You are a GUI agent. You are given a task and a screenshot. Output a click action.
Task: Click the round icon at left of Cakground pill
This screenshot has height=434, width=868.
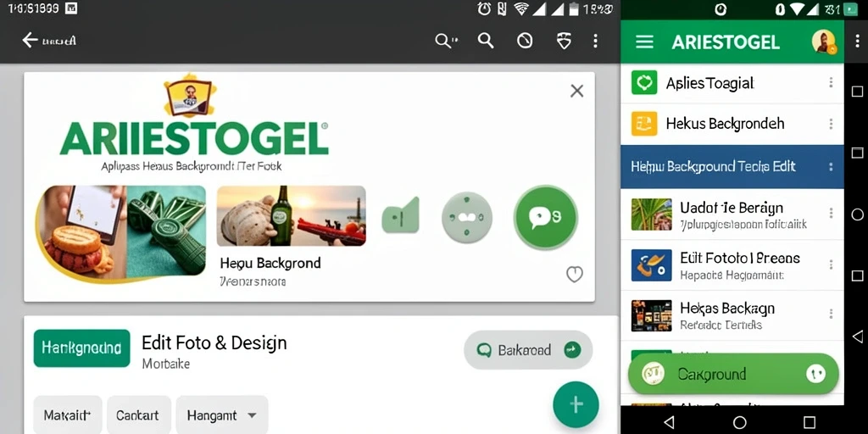[x=653, y=374]
